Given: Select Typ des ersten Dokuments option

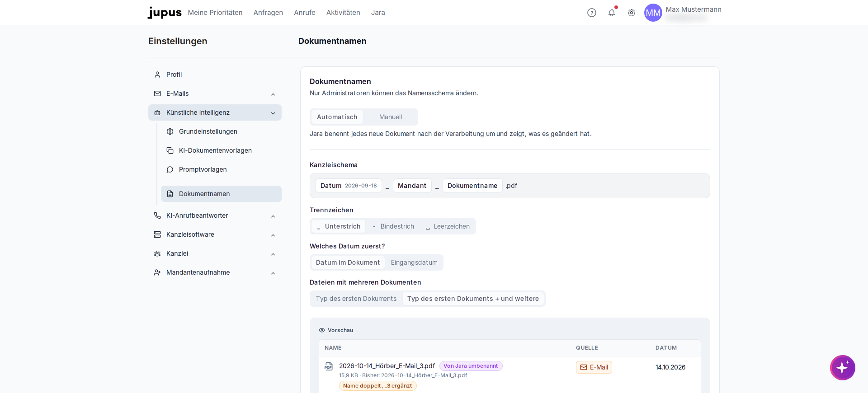Looking at the screenshot, I should [356, 299].
